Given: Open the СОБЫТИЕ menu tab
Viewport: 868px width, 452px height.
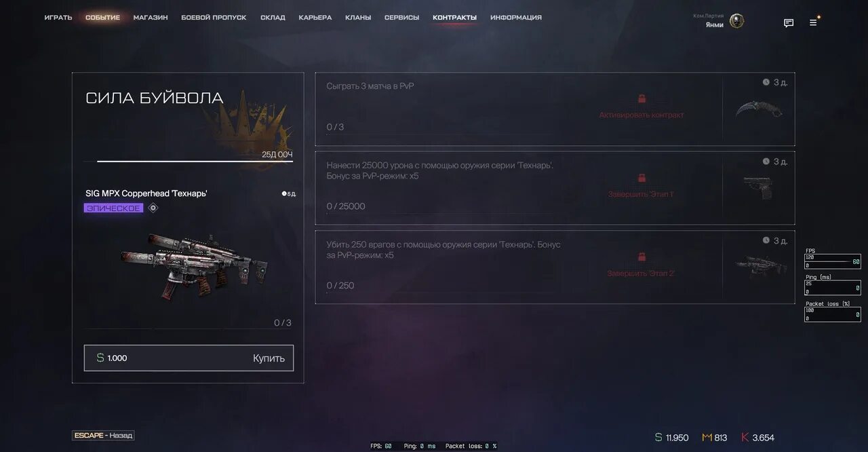Looking at the screenshot, I should 103,18.
